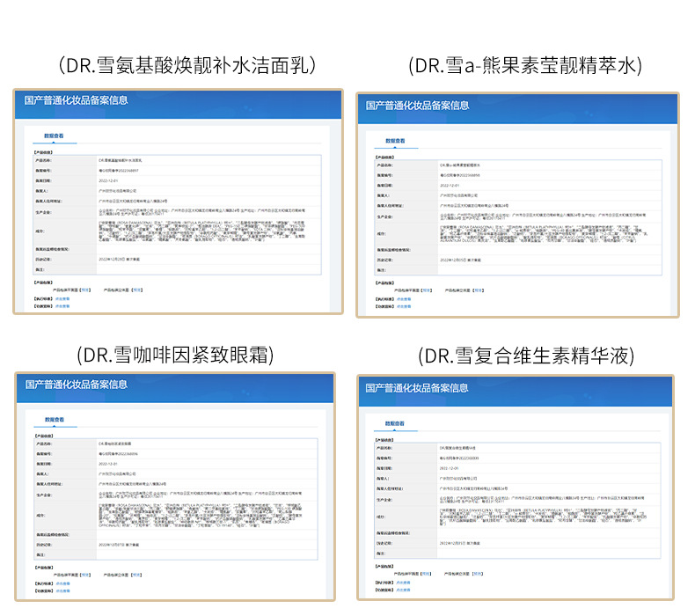Click ingredients (成分) text block in 精萃水 panel
The width and height of the screenshot is (695, 616).
click(x=544, y=234)
